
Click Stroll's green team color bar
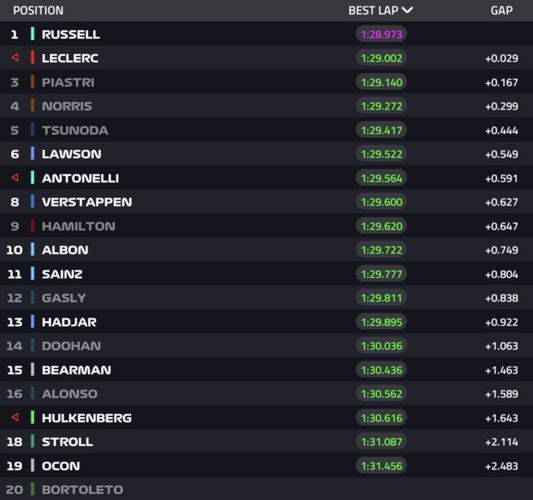32,441
